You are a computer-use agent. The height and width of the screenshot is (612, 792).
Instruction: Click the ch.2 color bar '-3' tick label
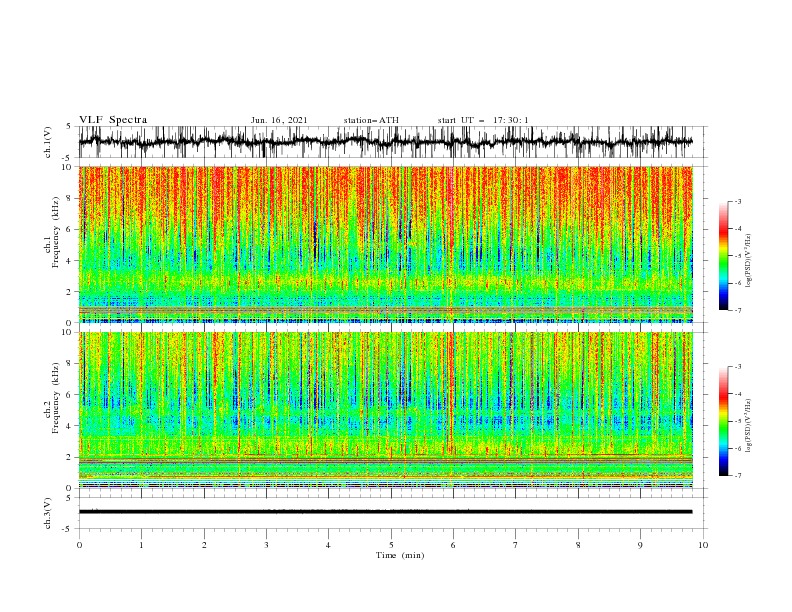pos(738,367)
